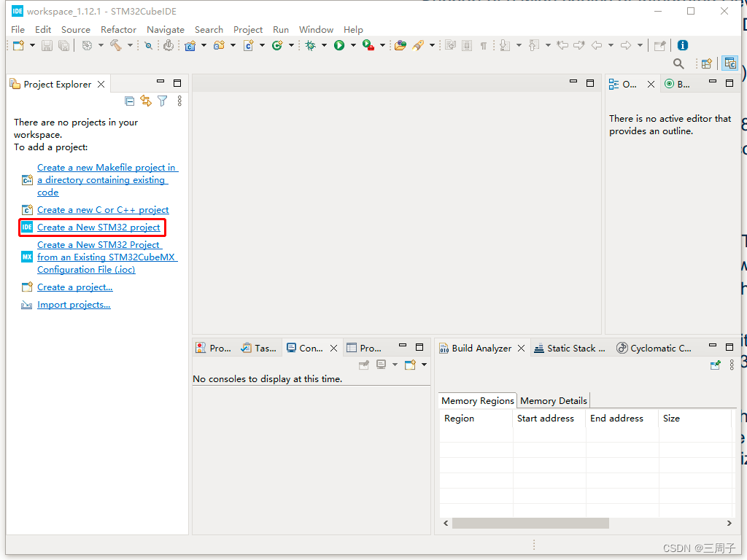
Task: Switch to the Memory Details tab
Action: pyautogui.click(x=553, y=401)
